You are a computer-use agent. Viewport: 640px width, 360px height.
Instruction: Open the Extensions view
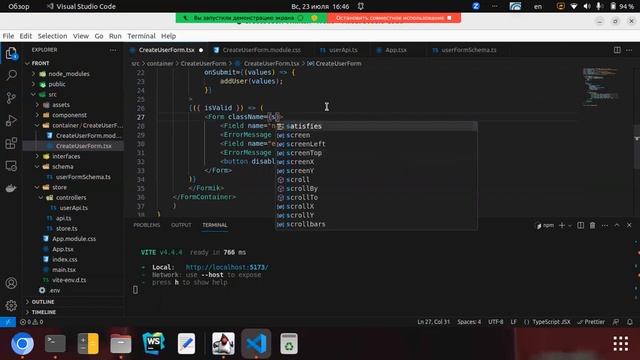(x=11, y=143)
